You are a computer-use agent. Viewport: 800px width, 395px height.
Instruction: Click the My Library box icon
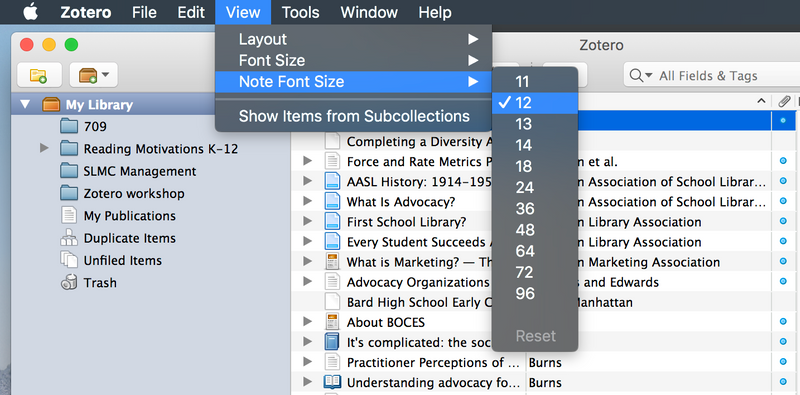tap(51, 105)
